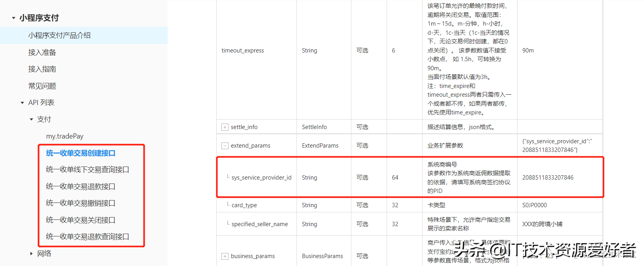
Task: Click the 业务扩展参数 description
Action: (445, 146)
